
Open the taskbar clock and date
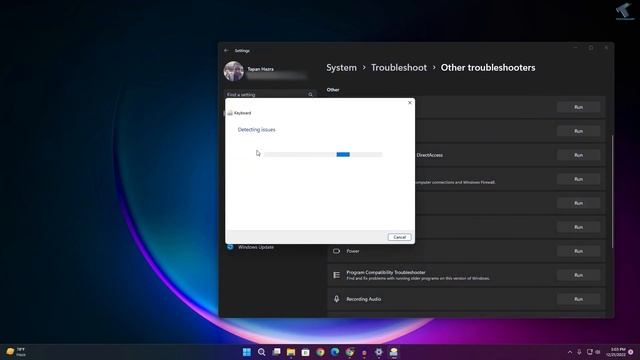point(617,352)
